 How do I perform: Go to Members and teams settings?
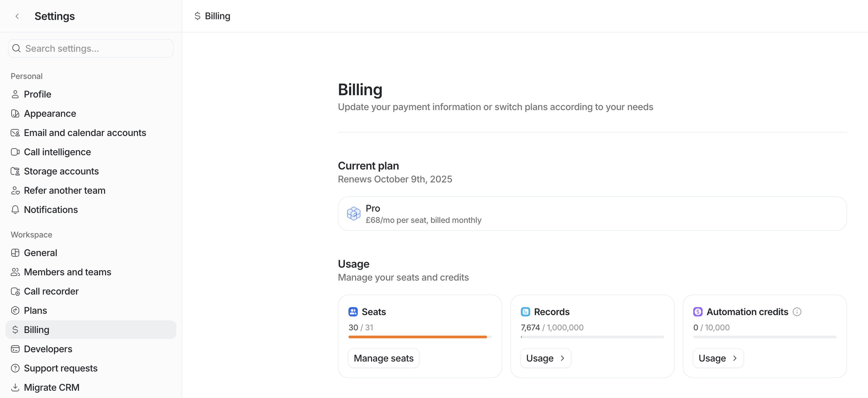(x=67, y=272)
